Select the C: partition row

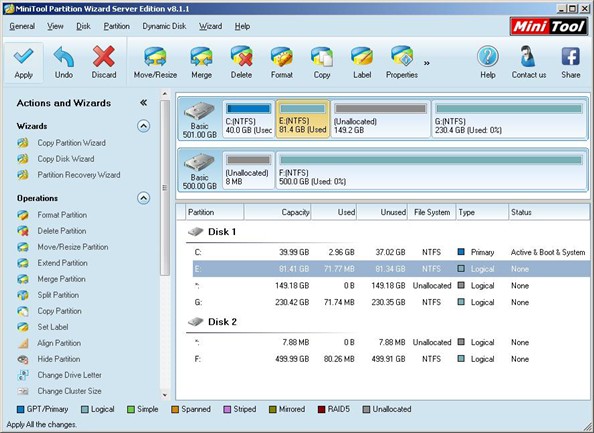[391, 252]
